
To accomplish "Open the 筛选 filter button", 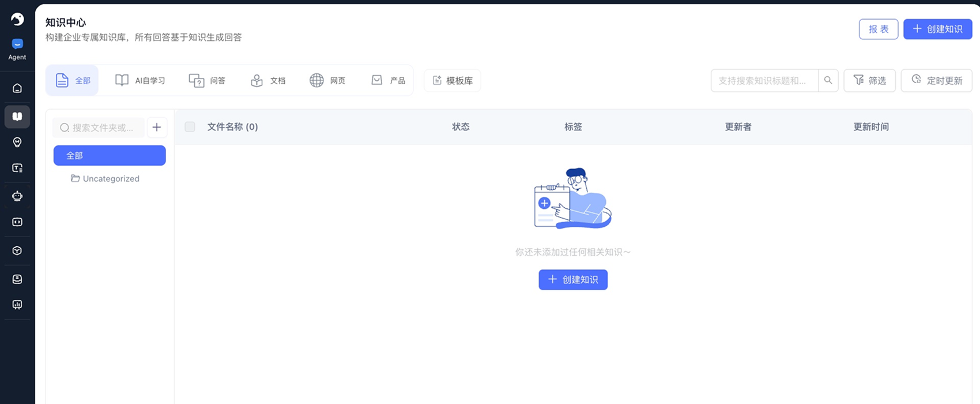I will [869, 81].
